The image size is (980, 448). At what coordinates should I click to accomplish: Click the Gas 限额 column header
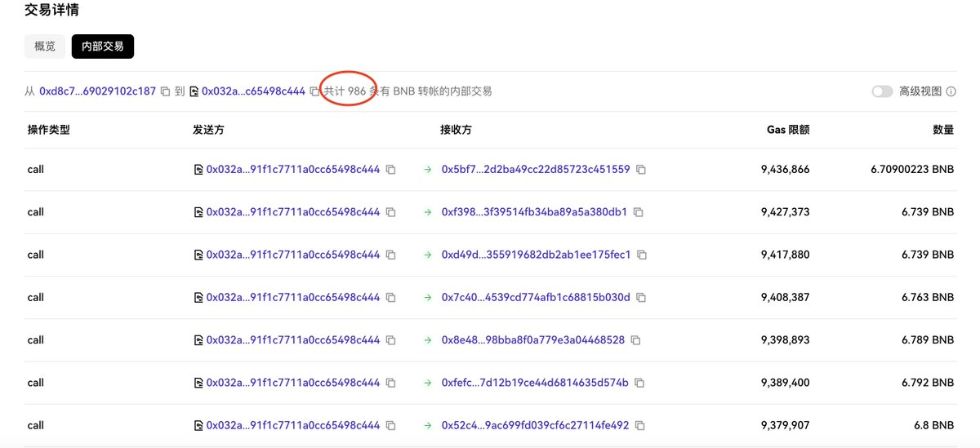787,130
